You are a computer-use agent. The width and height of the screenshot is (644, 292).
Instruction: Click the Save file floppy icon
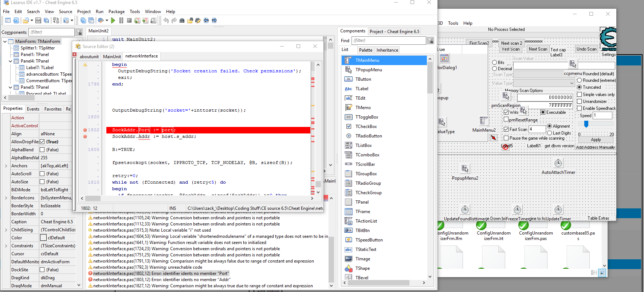click(x=38, y=20)
